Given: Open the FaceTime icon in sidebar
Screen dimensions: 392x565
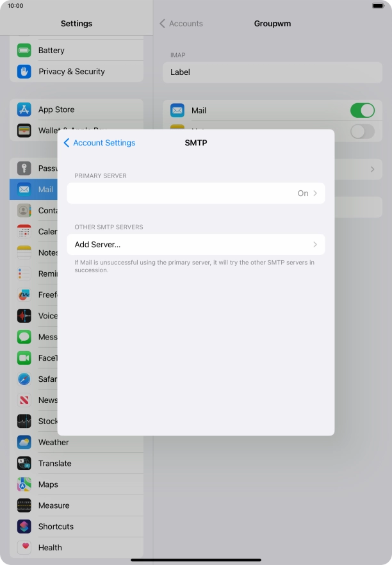Looking at the screenshot, I should [x=24, y=358].
